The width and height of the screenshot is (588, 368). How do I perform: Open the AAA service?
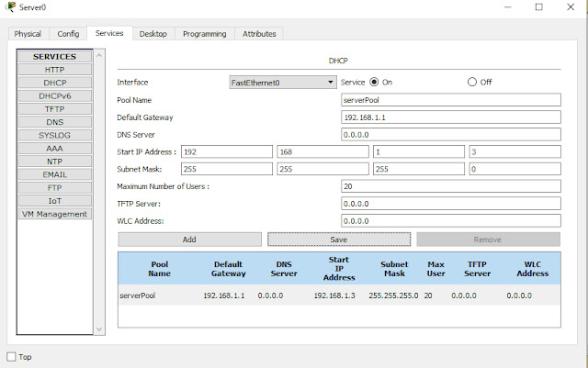tap(55, 149)
